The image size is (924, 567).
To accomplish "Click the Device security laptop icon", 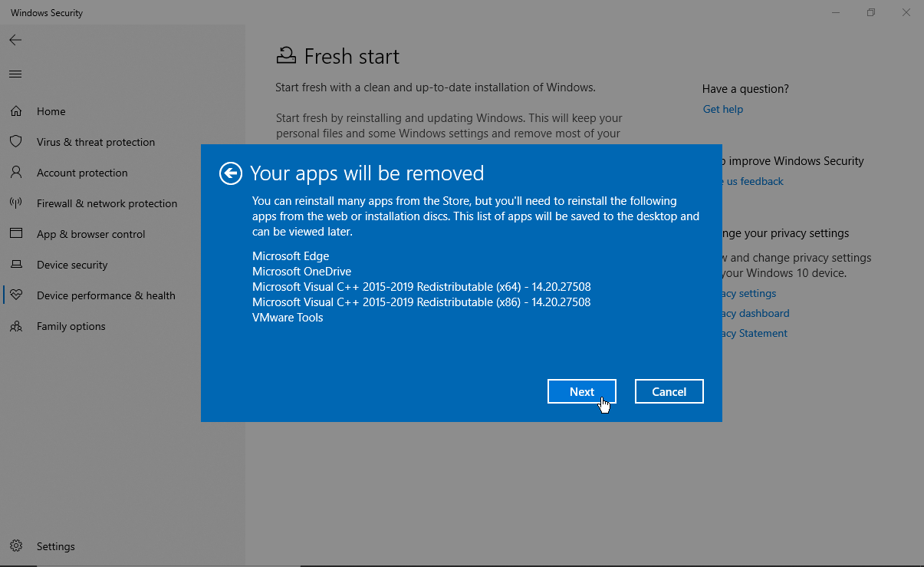I will point(16,265).
